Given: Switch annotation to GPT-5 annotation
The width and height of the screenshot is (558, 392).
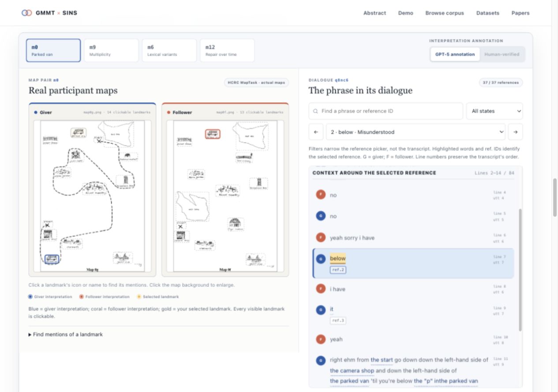Looking at the screenshot, I should (x=455, y=54).
